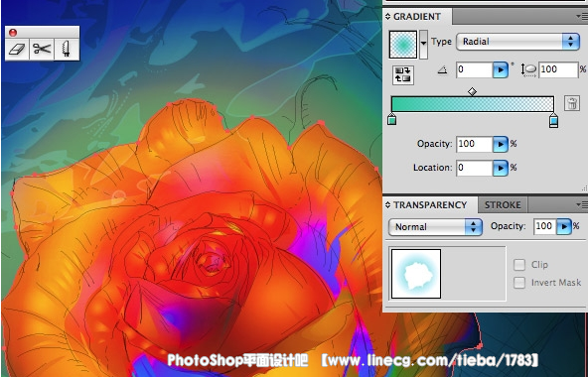The width and height of the screenshot is (588, 377).
Task: Open the gradient stop Opacity dropdown
Action: click(x=501, y=144)
